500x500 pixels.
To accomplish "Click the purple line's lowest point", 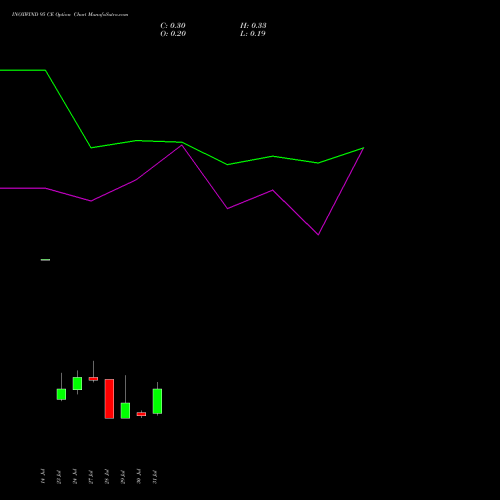I will (x=318, y=235).
